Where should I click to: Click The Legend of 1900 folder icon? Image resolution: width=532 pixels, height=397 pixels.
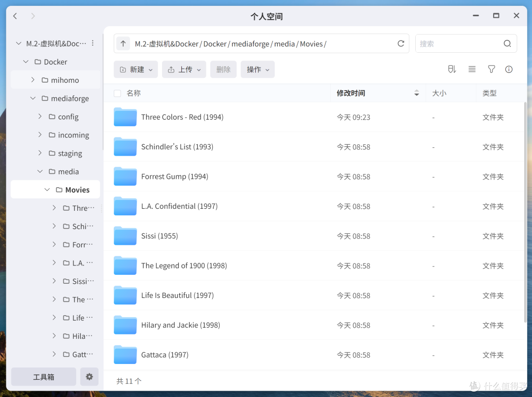pos(125,265)
